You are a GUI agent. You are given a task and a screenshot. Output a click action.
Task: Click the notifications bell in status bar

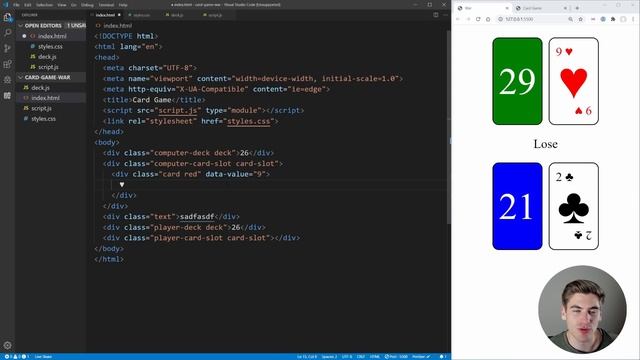tap(442, 357)
